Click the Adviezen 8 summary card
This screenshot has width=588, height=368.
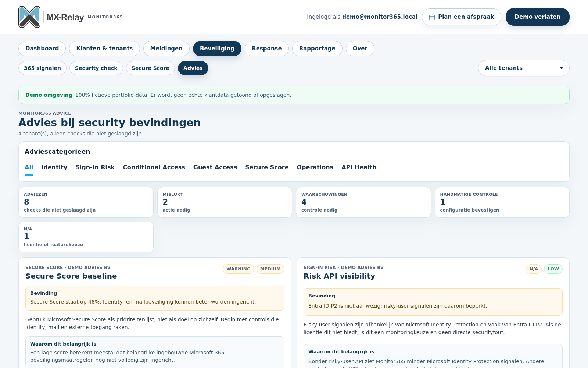(86, 202)
